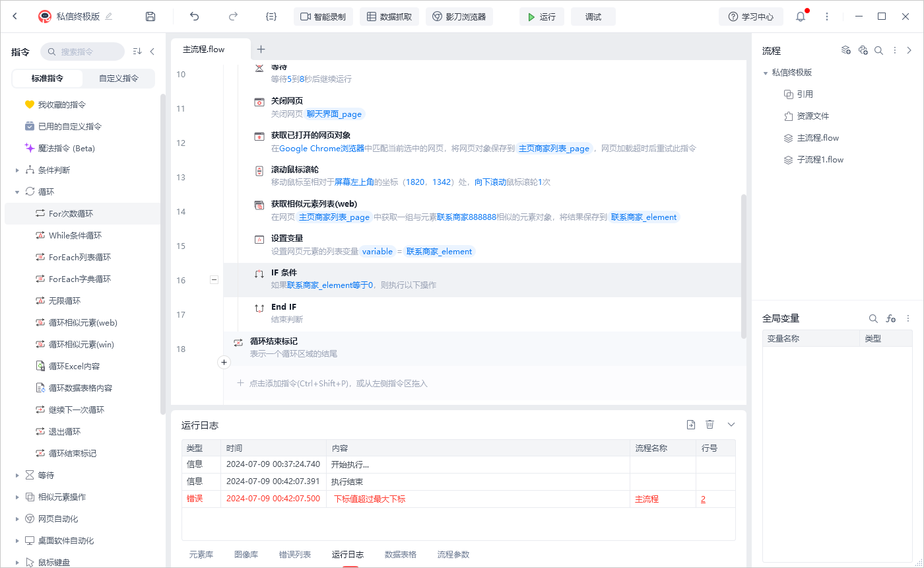Click the 运行 button
This screenshot has width=924, height=568.
click(541, 17)
